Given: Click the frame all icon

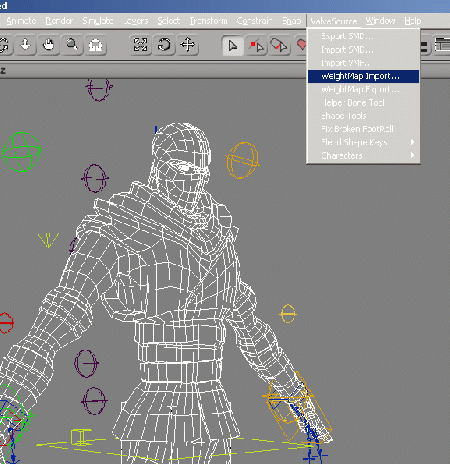Looking at the screenshot, I should (x=140, y=45).
